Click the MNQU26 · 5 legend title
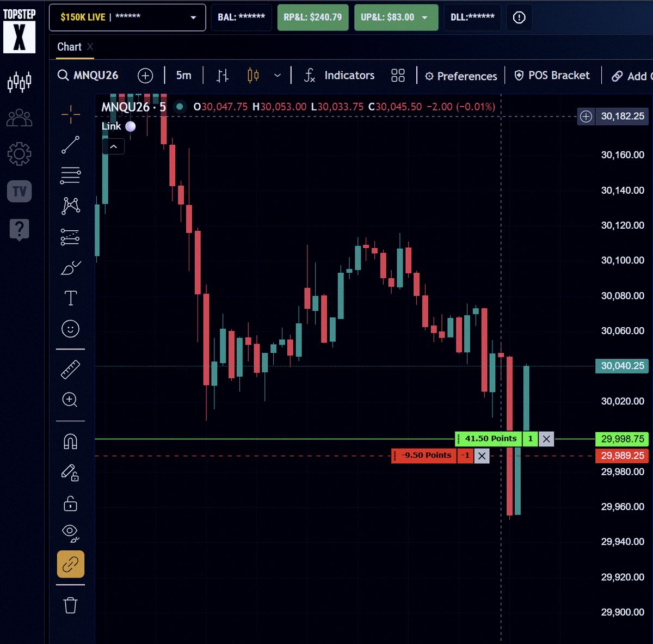Image resolution: width=653 pixels, height=644 pixels. [x=133, y=107]
